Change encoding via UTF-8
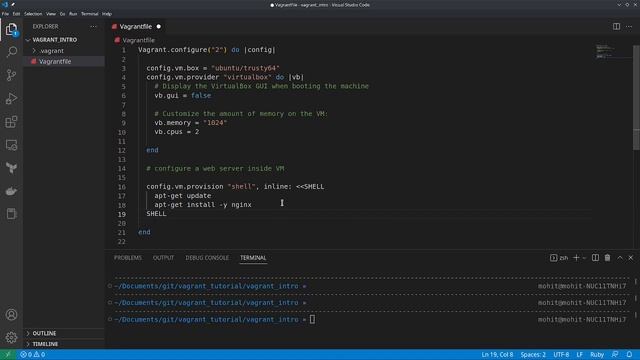Image resolution: width=640 pixels, height=360 pixels. click(x=561, y=354)
